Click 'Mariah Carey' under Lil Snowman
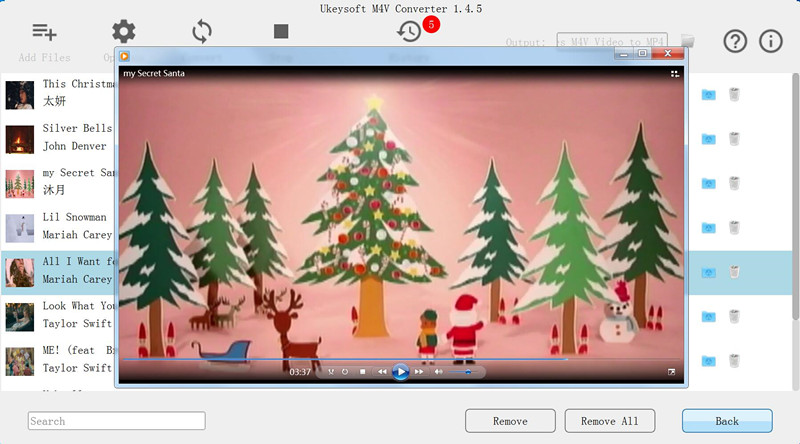 [x=77, y=235]
